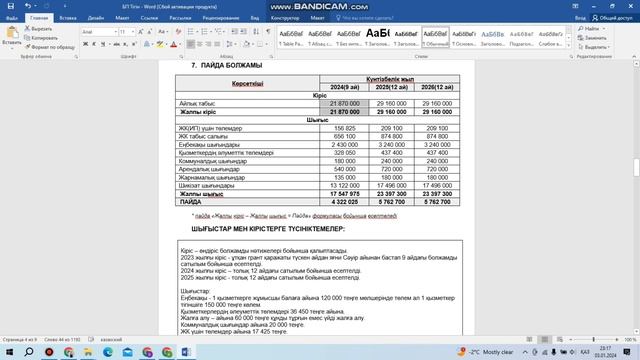The image size is (640, 360).
Task: Open the borders dropdown arrow
Action: coord(267,44)
